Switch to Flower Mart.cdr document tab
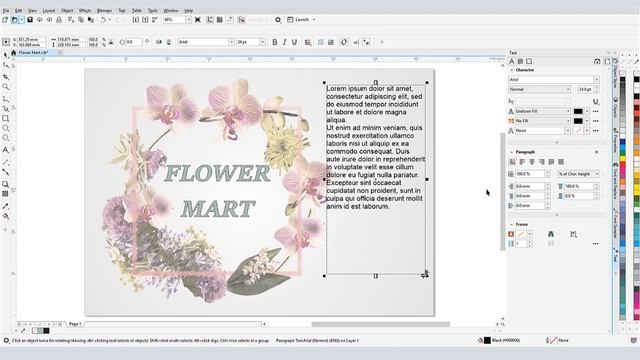The height and width of the screenshot is (360, 640). pos(33,53)
